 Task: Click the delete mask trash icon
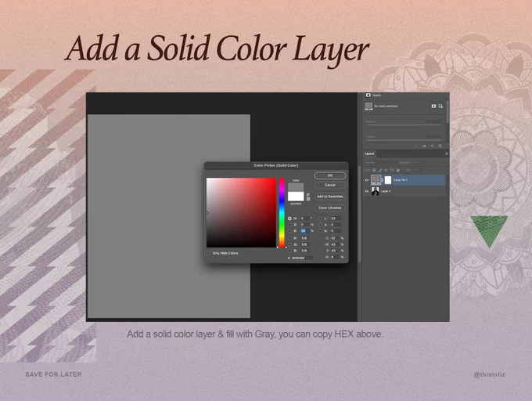tap(440, 146)
